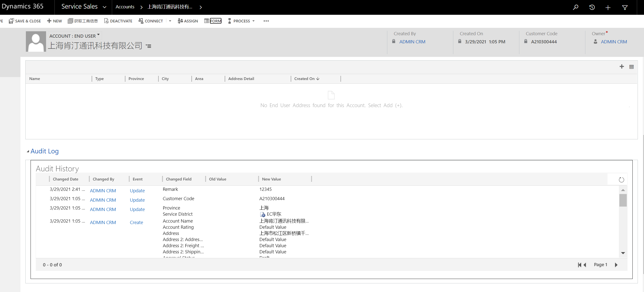The image size is (644, 292).
Task: Open advanced find filter icon
Action: 625,7
